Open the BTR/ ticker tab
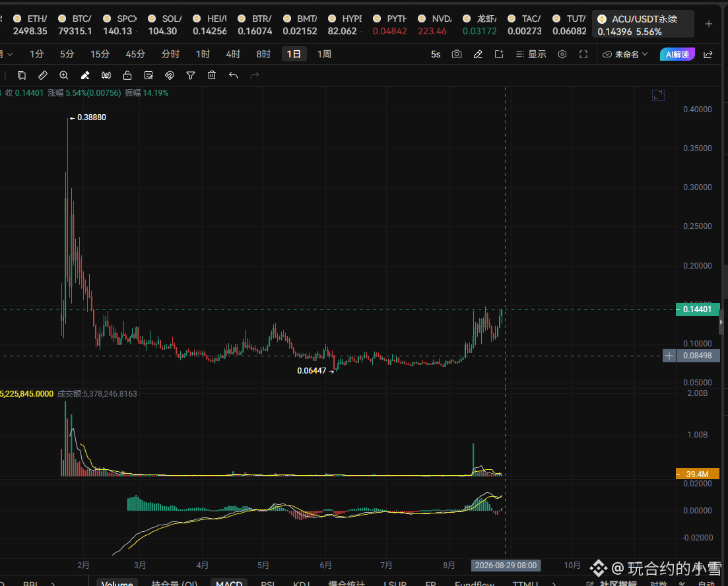This screenshot has width=728, height=586. pyautogui.click(x=254, y=24)
